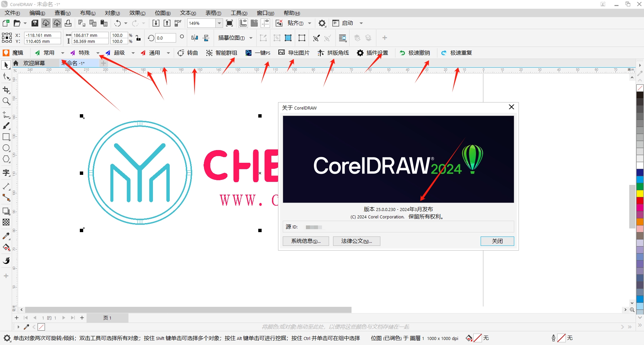644x345 pixels.
Task: Select the Crop tool in the toolbox
Action: 6,90
